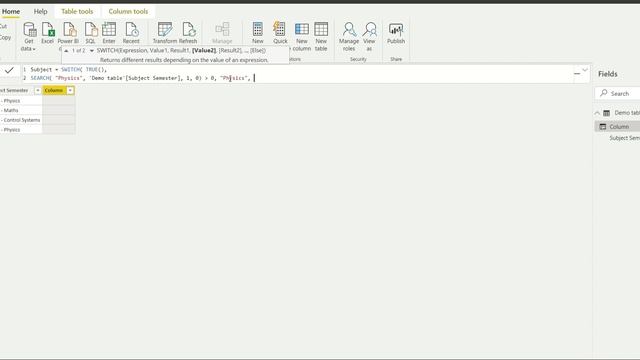Viewport: 640px width, 360px height.
Task: Click inside the DAX formula editor
Action: point(298,74)
